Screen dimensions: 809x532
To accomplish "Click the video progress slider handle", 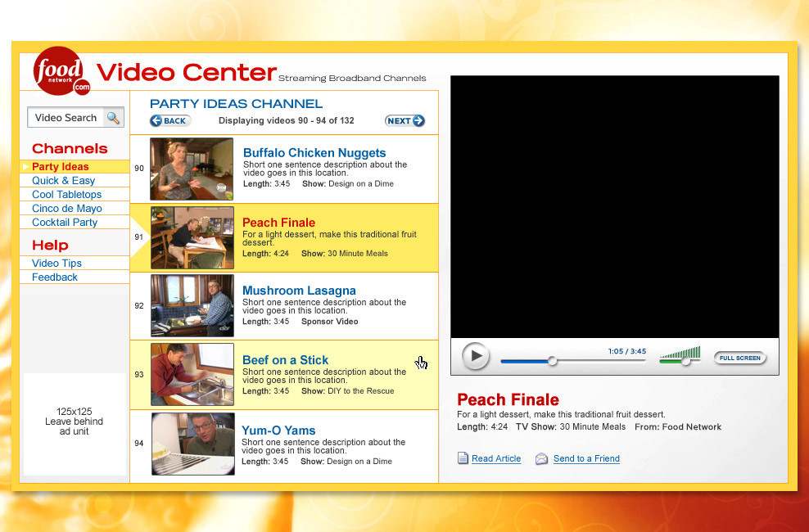I will click(x=552, y=361).
